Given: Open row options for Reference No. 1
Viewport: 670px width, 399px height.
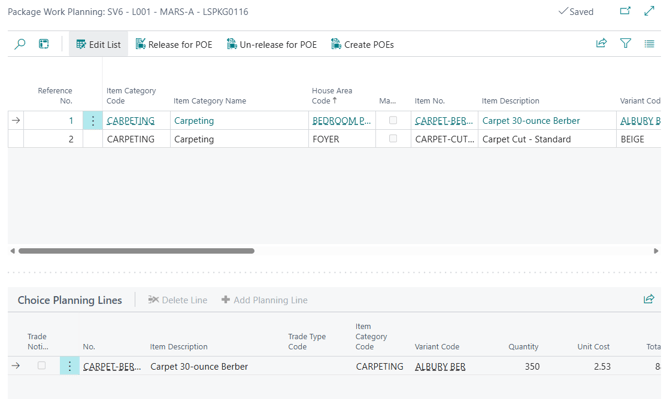Looking at the screenshot, I should click(x=93, y=120).
